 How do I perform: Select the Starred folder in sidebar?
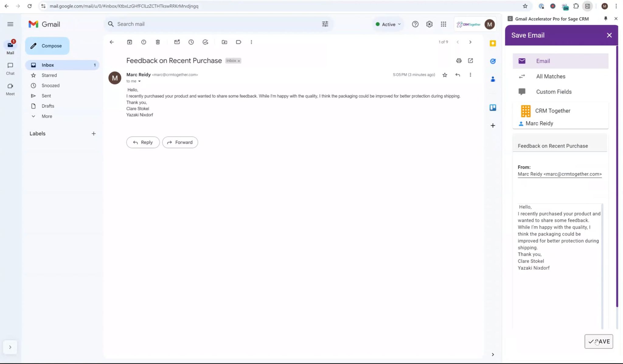pos(49,75)
